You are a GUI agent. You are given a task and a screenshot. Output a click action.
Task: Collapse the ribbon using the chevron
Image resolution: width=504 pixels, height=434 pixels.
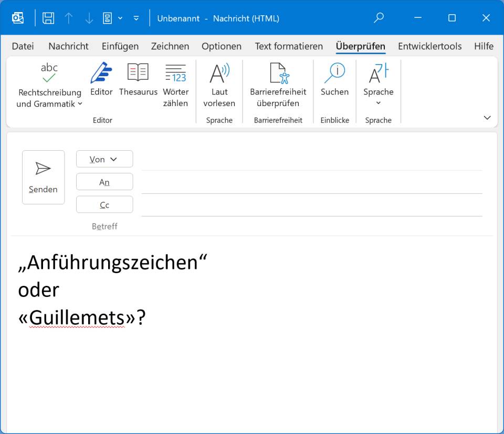487,118
